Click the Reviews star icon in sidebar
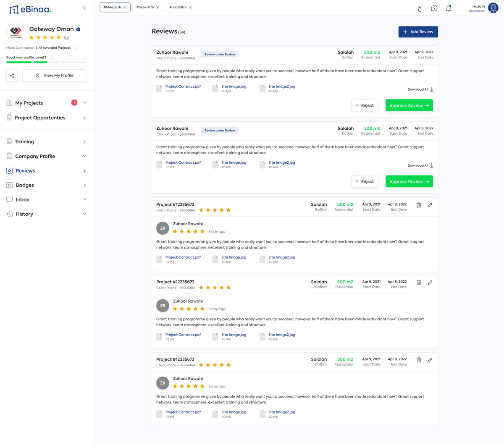The height and width of the screenshot is (445, 504). pos(9,171)
